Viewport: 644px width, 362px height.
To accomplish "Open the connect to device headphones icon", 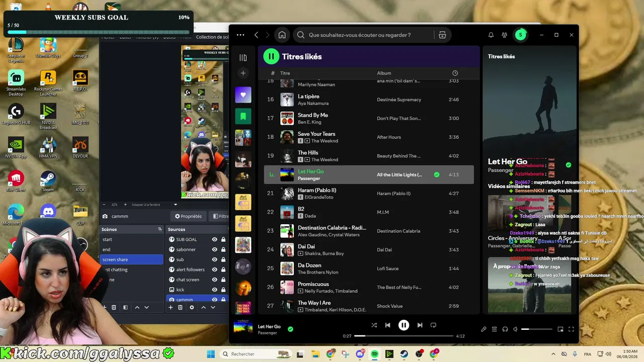I will pos(505,329).
